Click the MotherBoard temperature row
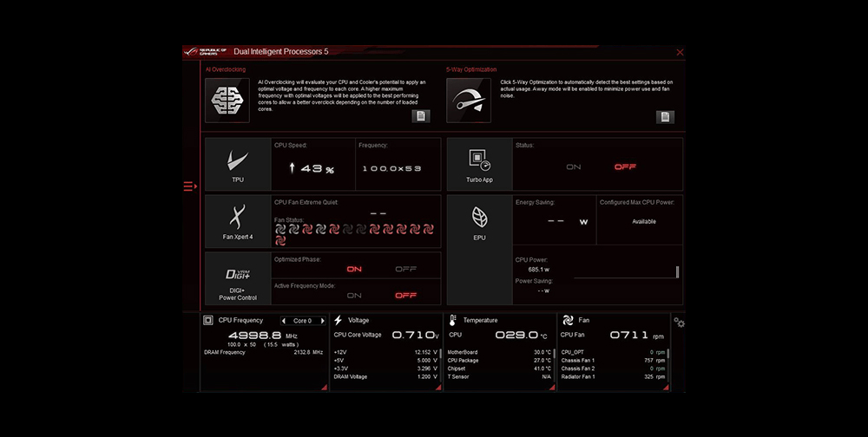 (x=499, y=352)
